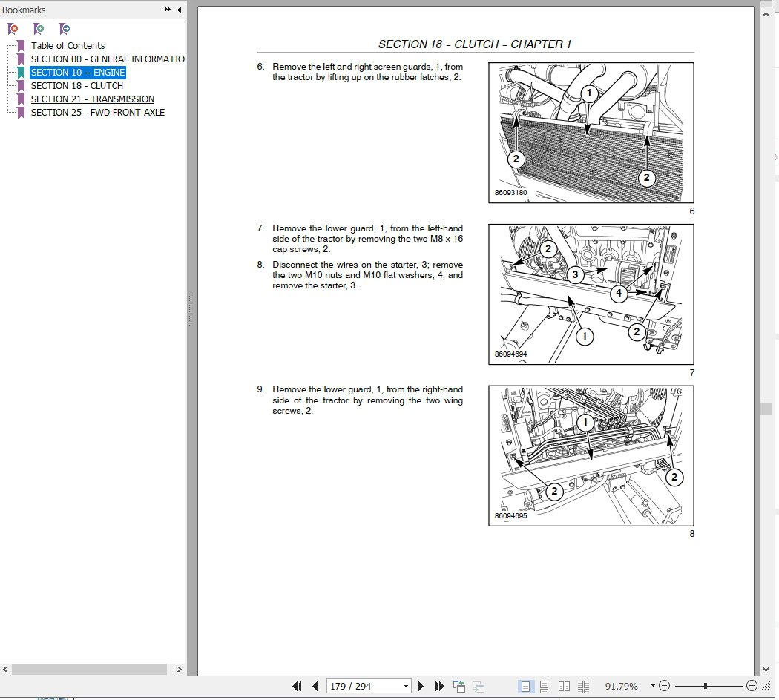This screenshot has height=700, width=779.
Task: Click the expand options double-arrow in Bookmarks header
Action: [168, 10]
